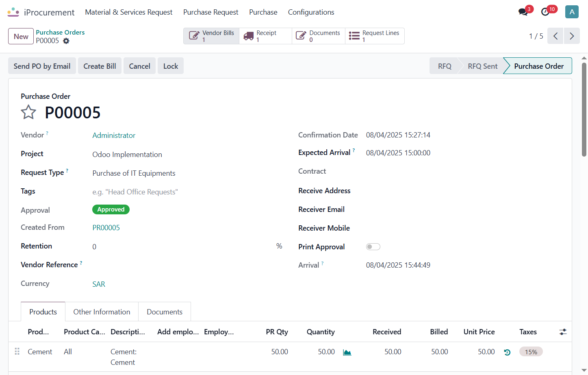Toggle the Print Approval switch

[x=373, y=246]
